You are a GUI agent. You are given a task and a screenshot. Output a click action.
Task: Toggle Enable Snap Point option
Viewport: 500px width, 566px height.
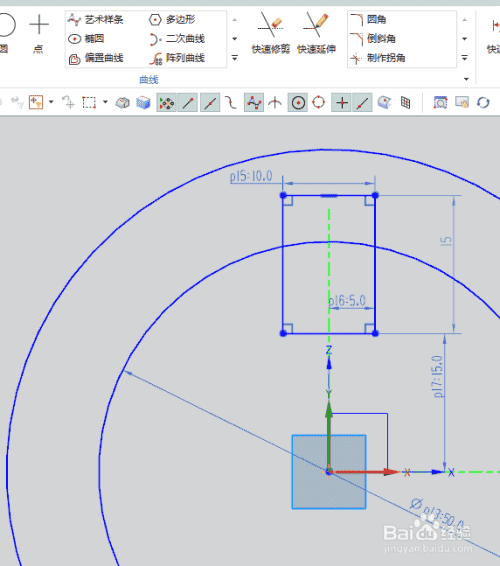click(x=166, y=103)
